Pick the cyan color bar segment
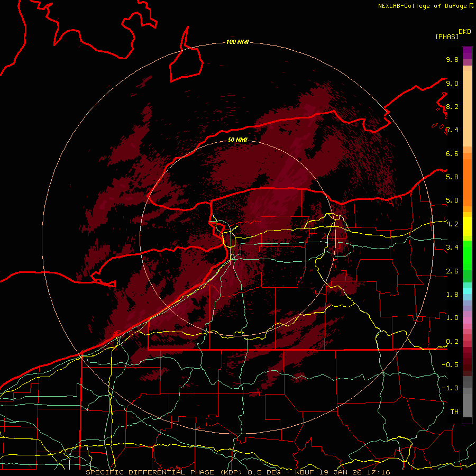The image size is (476, 476). coord(467,291)
